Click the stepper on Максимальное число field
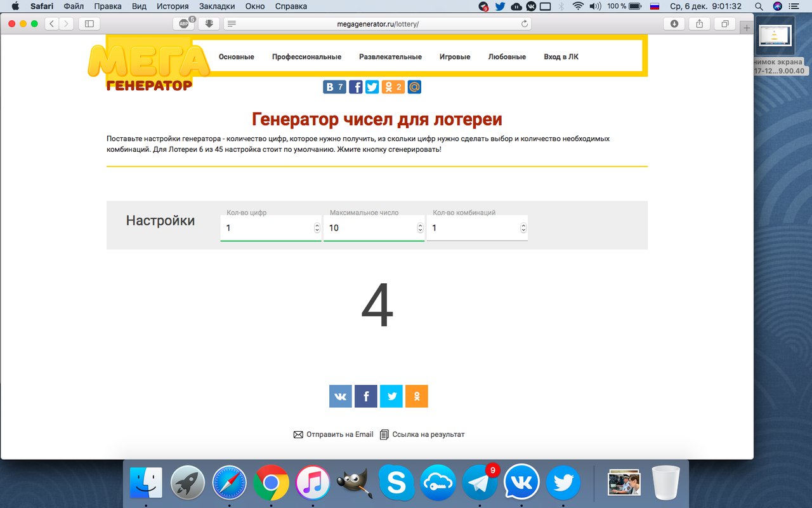This screenshot has height=508, width=812. 420,228
